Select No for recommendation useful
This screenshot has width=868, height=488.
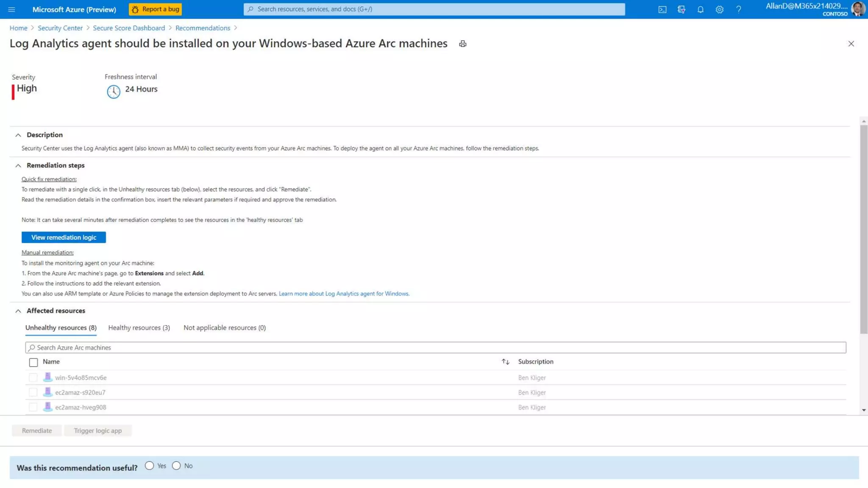176,466
